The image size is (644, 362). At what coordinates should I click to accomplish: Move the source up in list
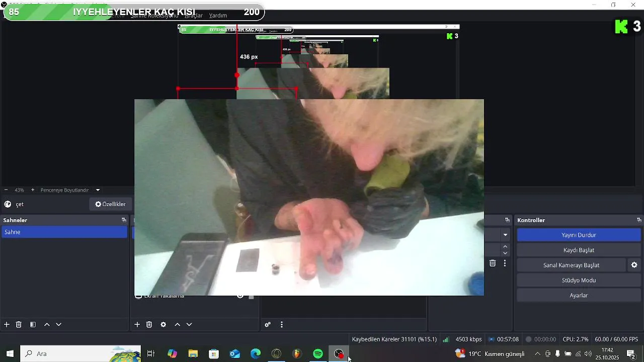(x=177, y=325)
